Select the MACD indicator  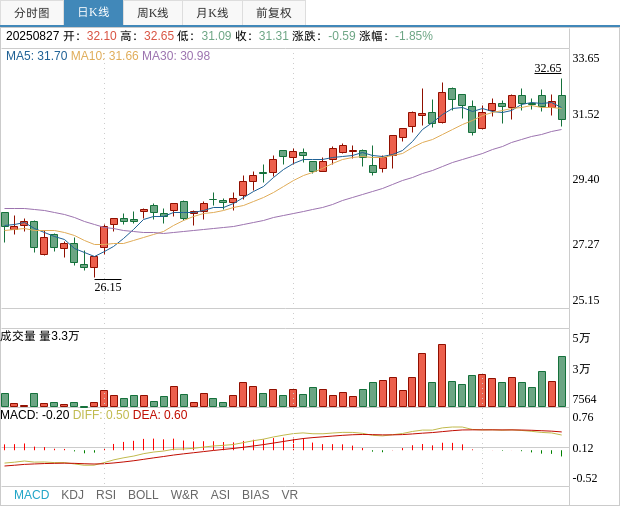(31, 495)
